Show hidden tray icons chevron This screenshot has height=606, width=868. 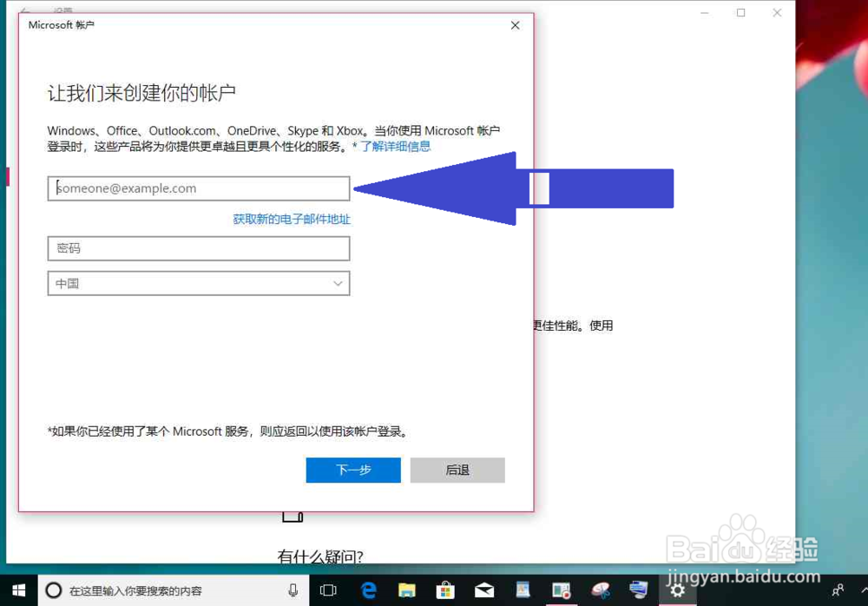click(x=864, y=590)
